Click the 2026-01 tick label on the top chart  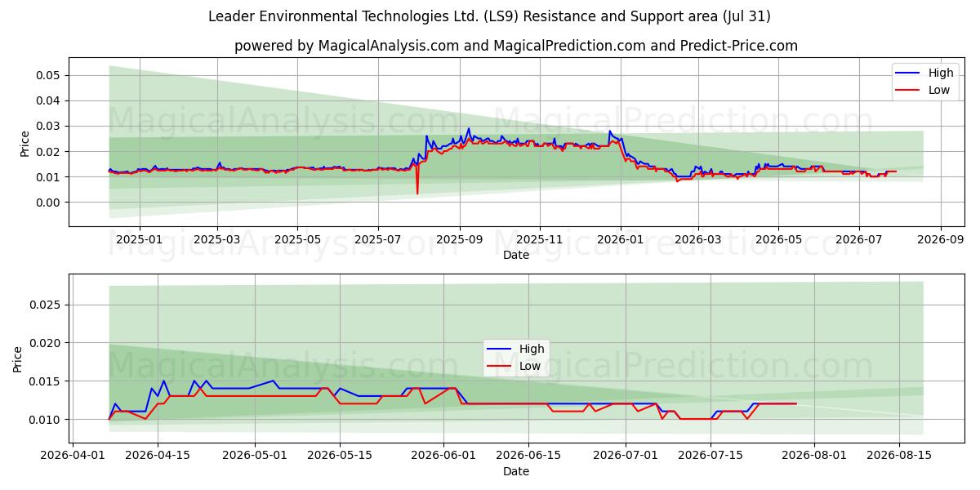click(620, 240)
